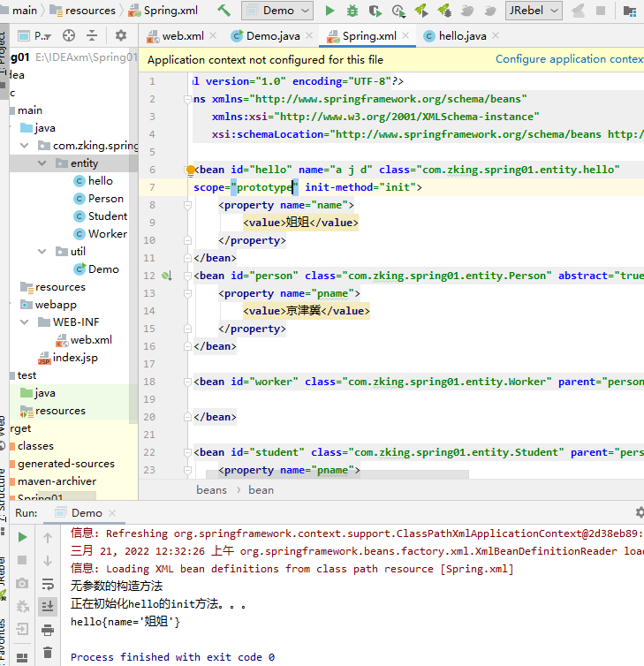Start debugging with the bug icon

(352, 11)
